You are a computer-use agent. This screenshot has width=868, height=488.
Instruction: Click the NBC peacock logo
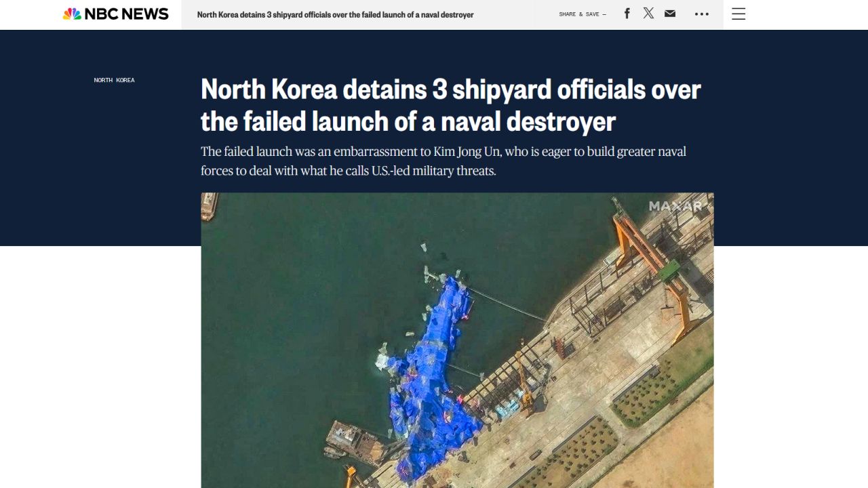pos(72,14)
